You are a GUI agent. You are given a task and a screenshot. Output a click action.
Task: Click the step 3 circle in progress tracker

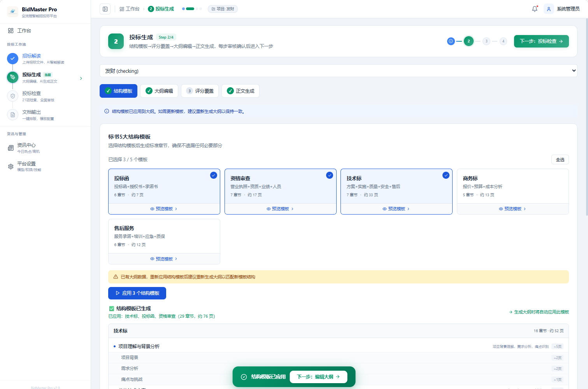tap(486, 41)
